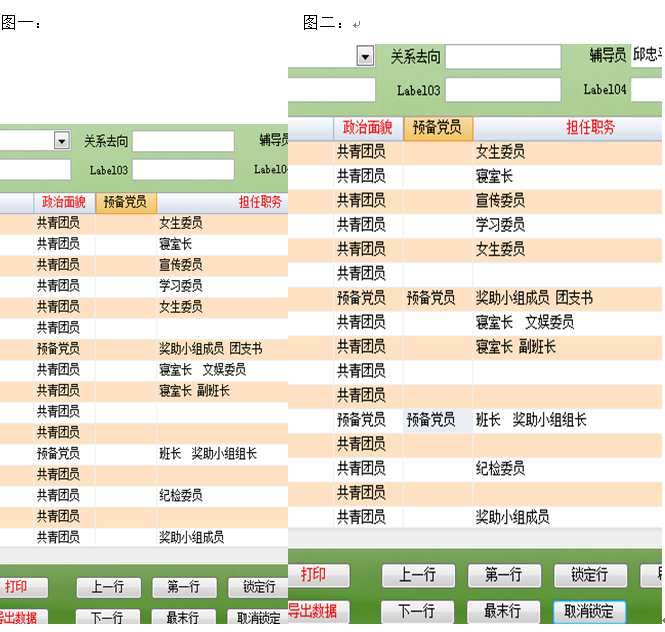
Task: Click 辅导员 field in 图二
Action: pyautogui.click(x=646, y=55)
